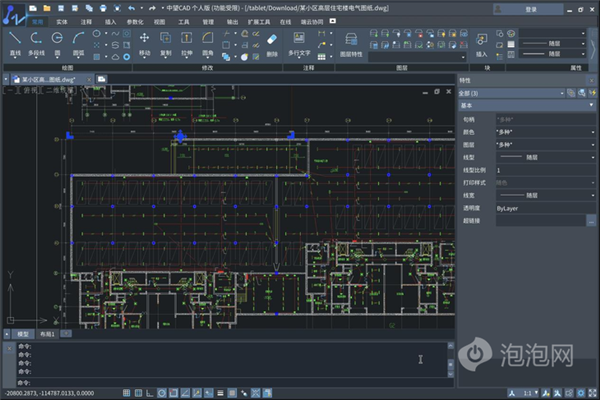Image resolution: width=600 pixels, height=400 pixels.
Task: Collapse the 基本 section in properties panel
Action: pos(592,105)
